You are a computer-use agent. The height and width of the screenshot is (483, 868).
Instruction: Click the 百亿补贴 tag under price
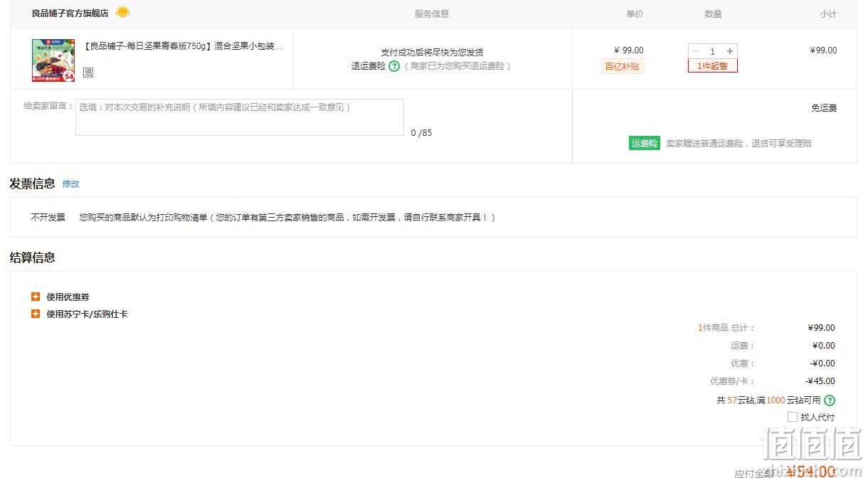(622, 66)
